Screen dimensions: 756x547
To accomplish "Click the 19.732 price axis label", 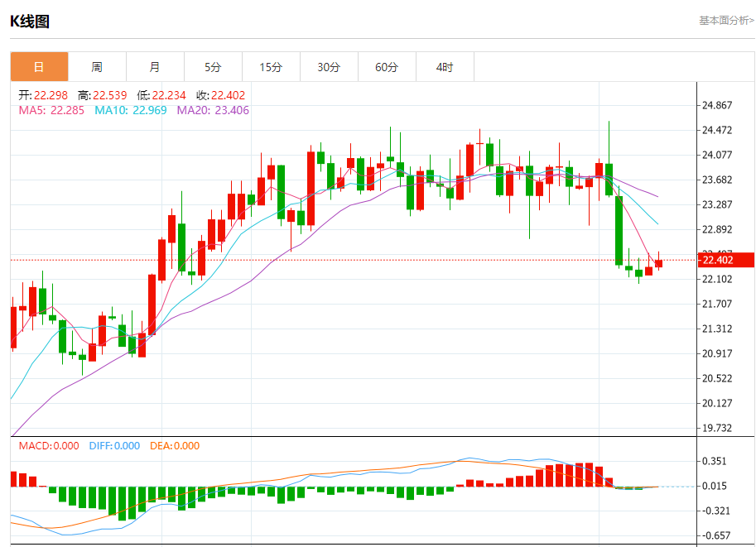I will [717, 428].
